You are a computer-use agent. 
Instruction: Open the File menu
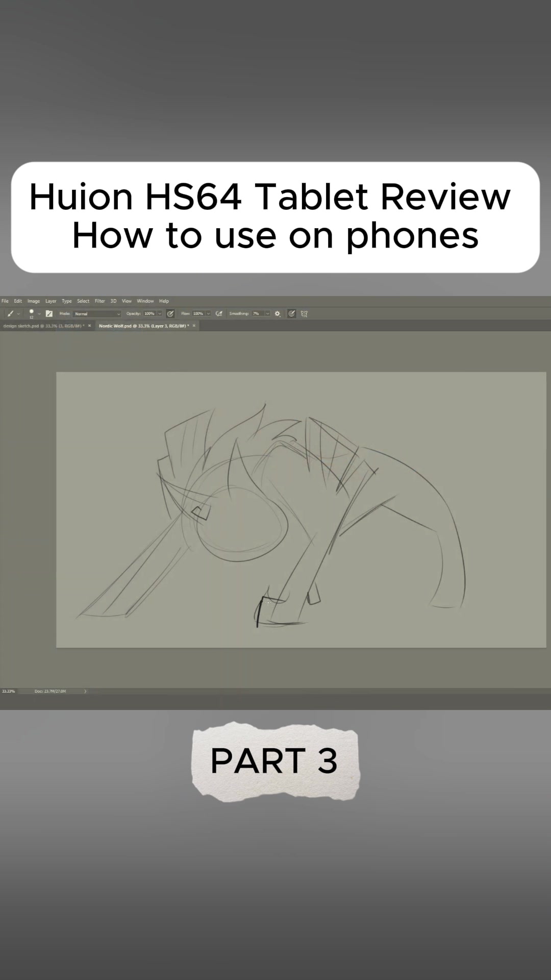[5, 301]
